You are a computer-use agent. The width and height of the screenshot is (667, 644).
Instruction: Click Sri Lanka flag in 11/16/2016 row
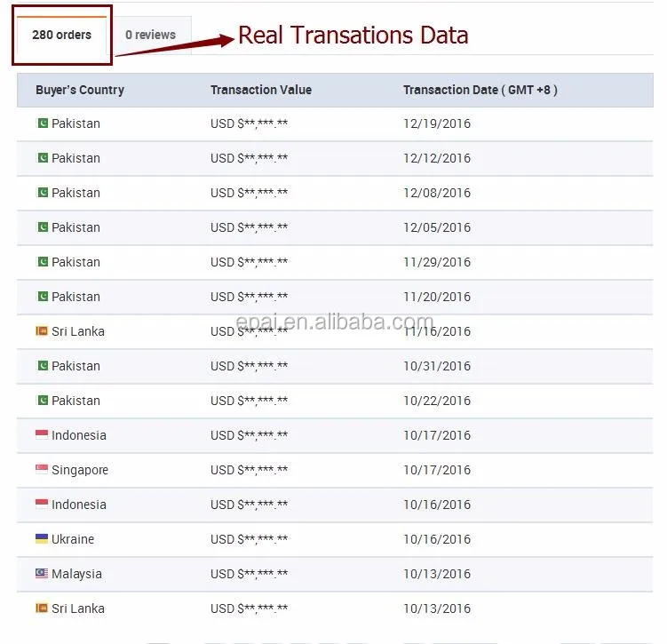tap(42, 330)
